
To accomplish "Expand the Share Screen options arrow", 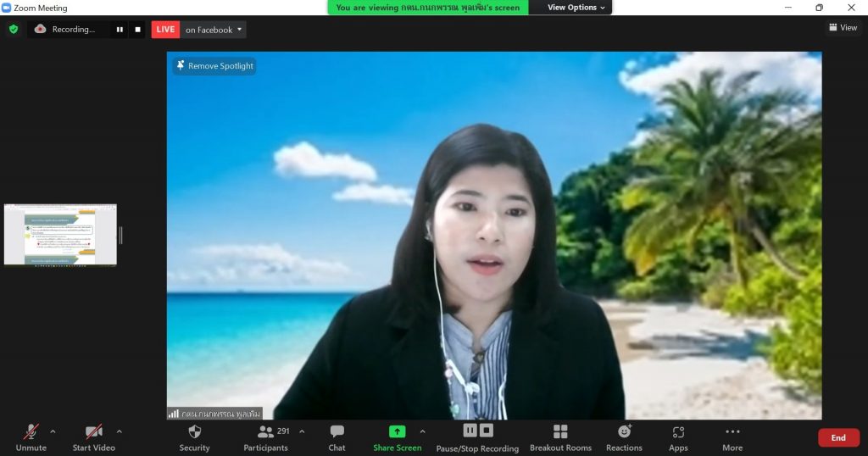I will click(x=423, y=431).
